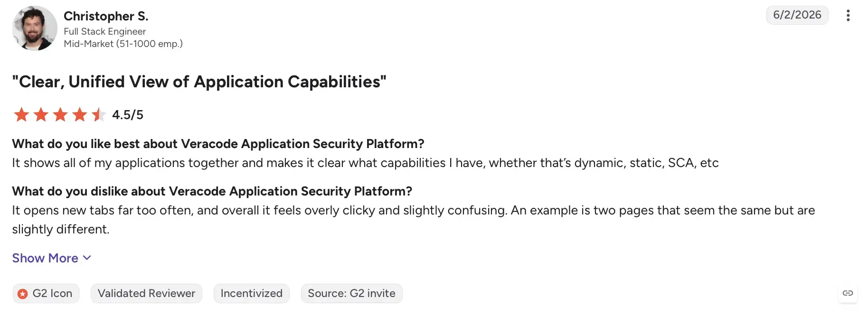The height and width of the screenshot is (316, 868).
Task: Open review title Clear, Unified View
Action: click(x=199, y=82)
